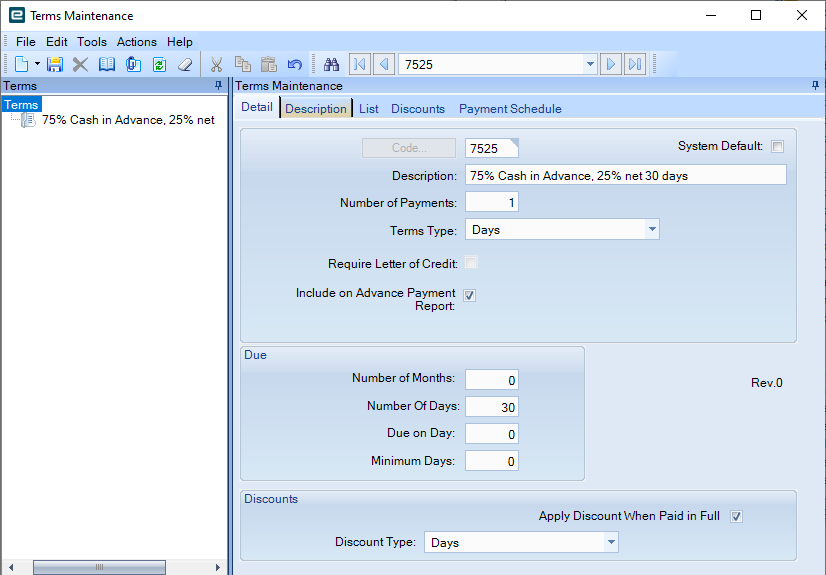Uncheck Apply Discount When Paid in Full
Image resolution: width=826 pixels, height=575 pixels.
tap(736, 517)
